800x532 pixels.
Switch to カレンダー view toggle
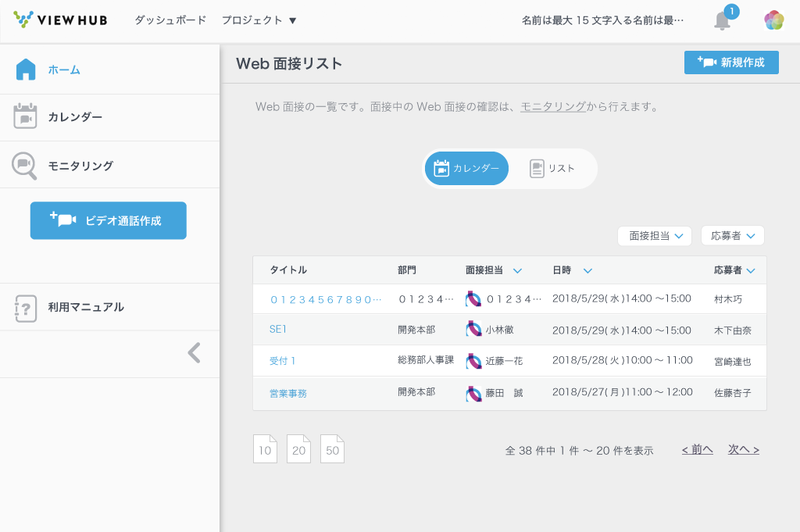(x=466, y=169)
